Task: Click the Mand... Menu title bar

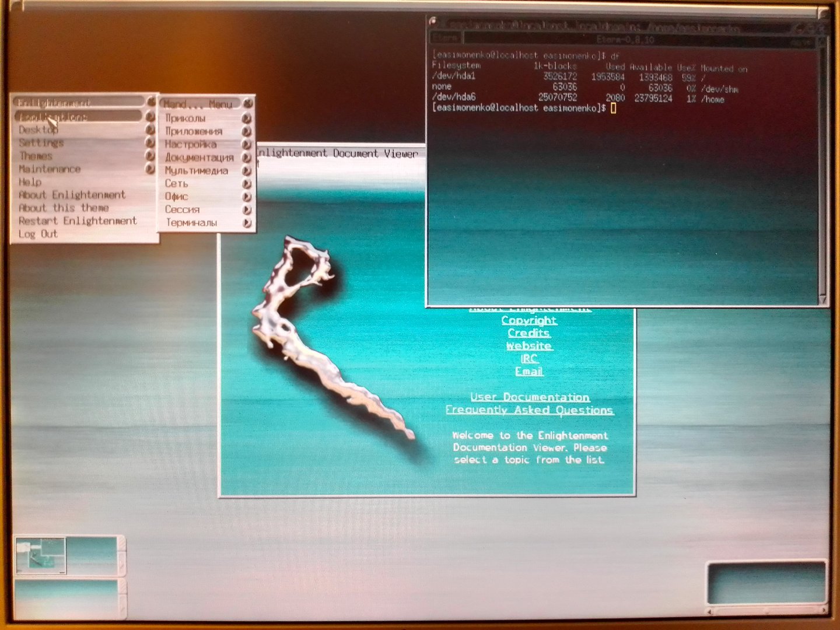Action: [201, 104]
